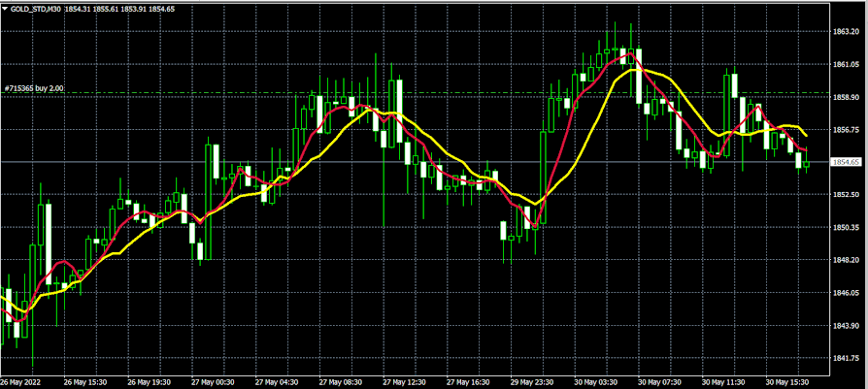Click the triangle arrow beside GOLD_STD,M30
This screenshot has width=868, height=389.
point(5,8)
